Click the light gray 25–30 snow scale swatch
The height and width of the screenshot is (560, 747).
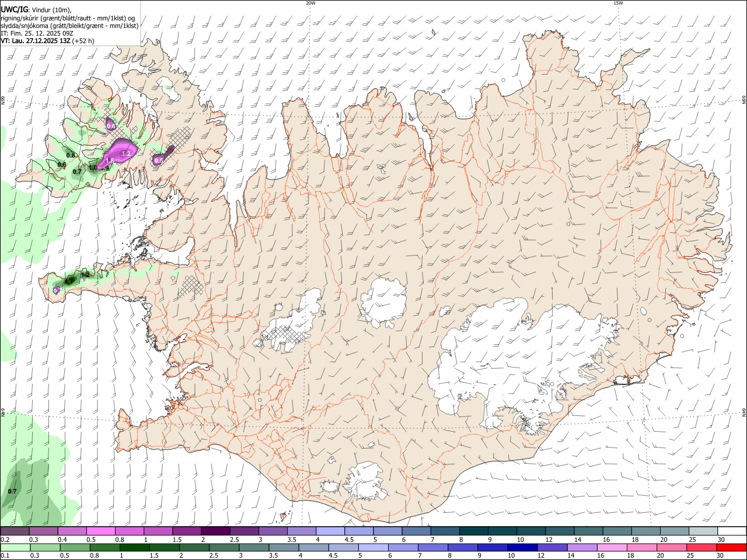coord(704,531)
